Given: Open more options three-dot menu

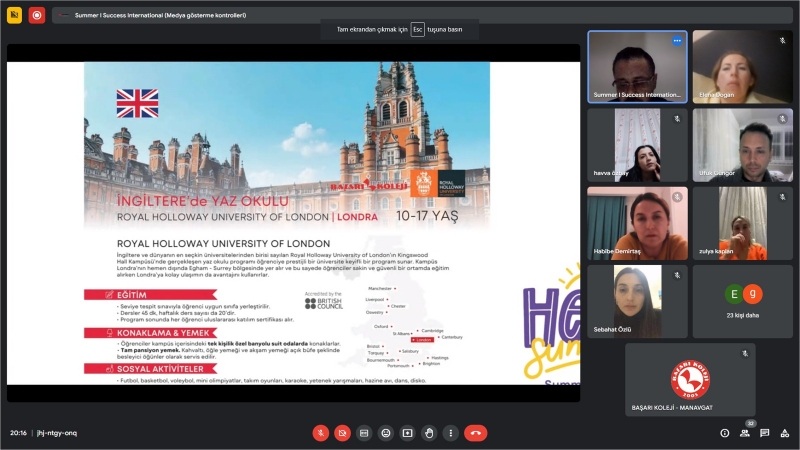Looking at the screenshot, I should tap(451, 433).
